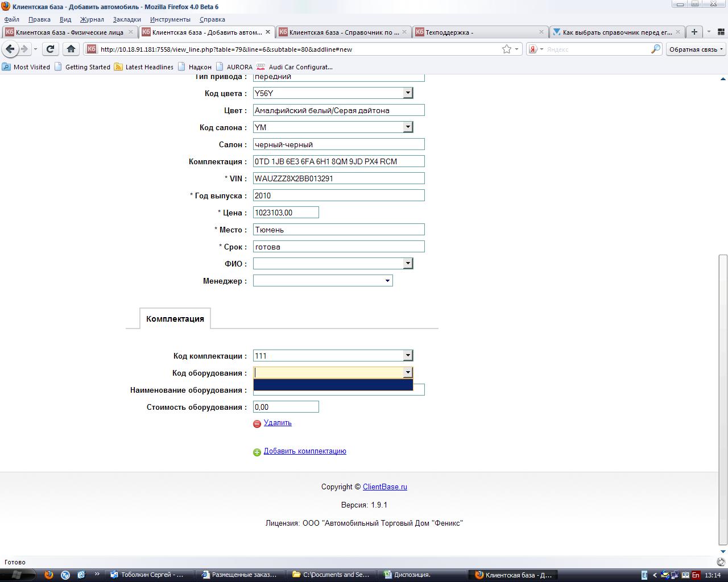Open the Закладки menu
Screen dimensions: 728x582
click(x=127, y=19)
